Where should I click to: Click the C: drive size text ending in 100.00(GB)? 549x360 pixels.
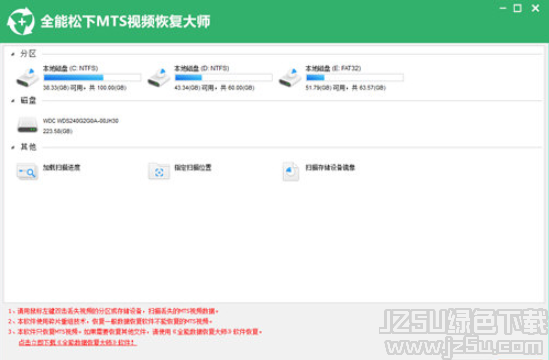[x=85, y=88]
